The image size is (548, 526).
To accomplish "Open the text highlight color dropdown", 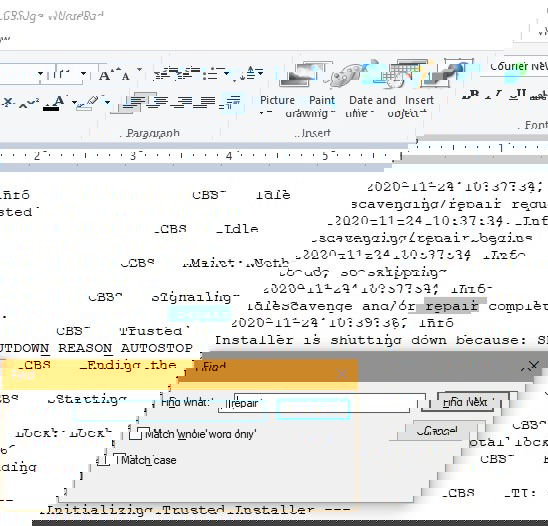I will (107, 102).
